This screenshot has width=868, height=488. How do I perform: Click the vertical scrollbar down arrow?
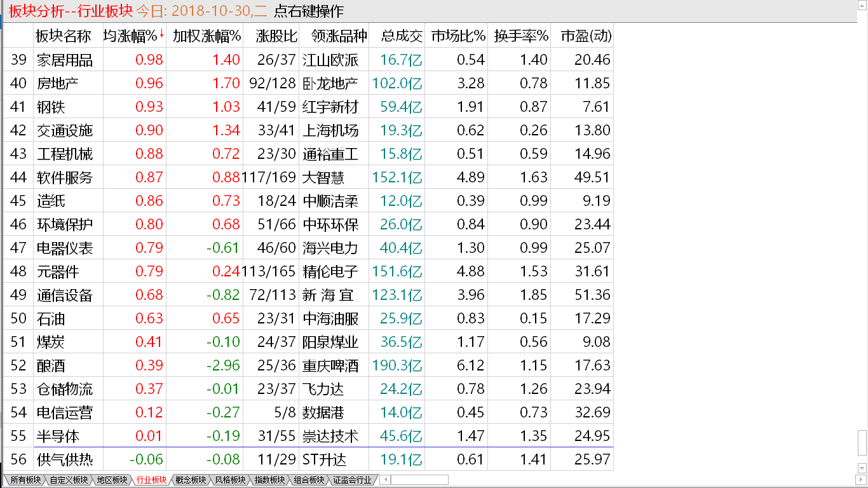coord(862,469)
